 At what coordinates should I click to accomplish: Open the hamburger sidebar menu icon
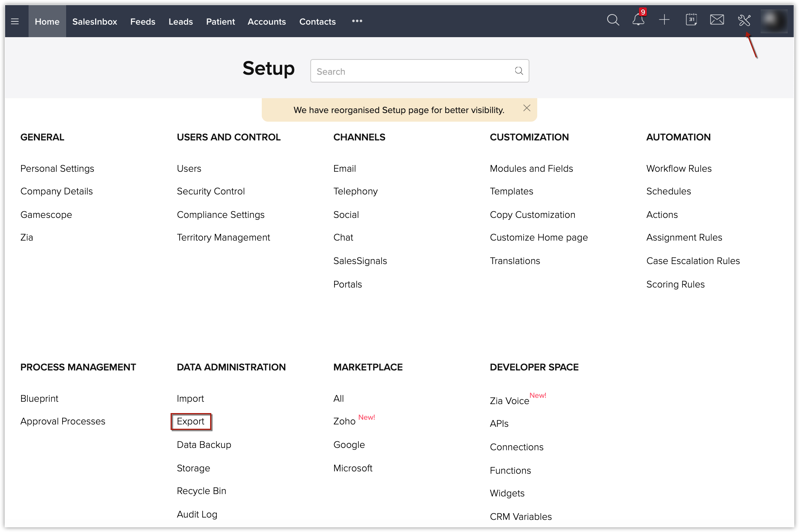[x=15, y=22]
